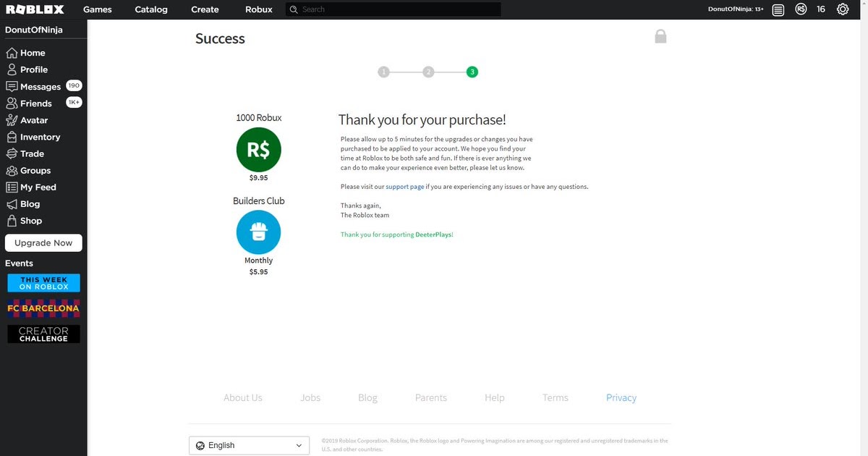
Task: Click the Blog footer link
Action: pos(367,397)
